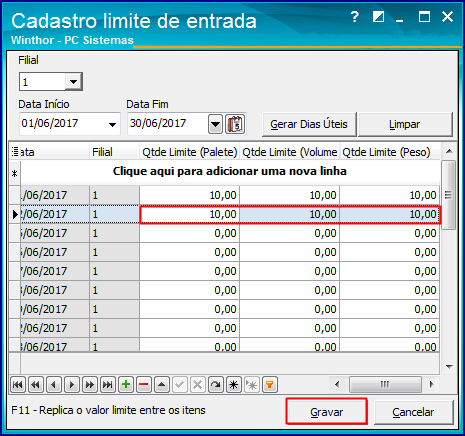Go to first record in navigator

pyautogui.click(x=18, y=385)
